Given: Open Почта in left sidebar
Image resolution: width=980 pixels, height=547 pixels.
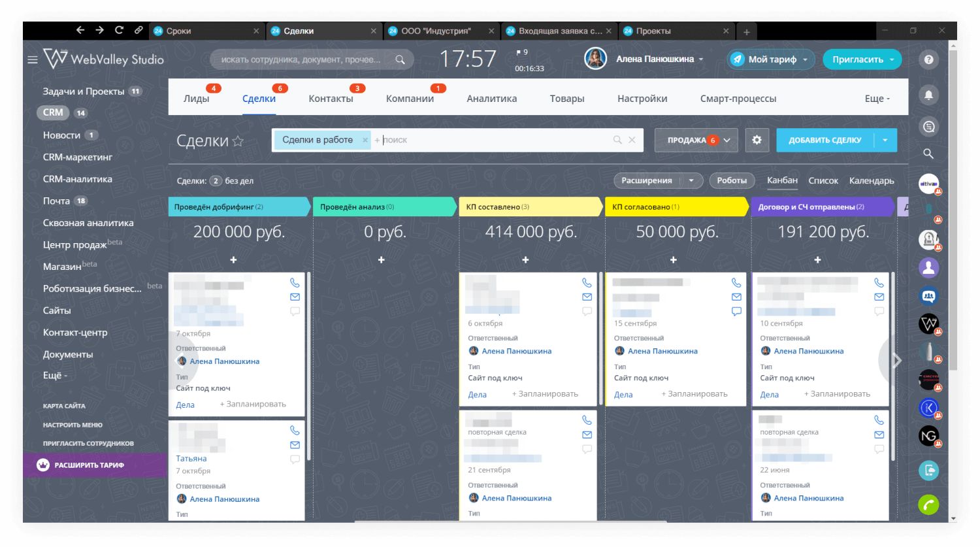Looking at the screenshot, I should coord(56,201).
